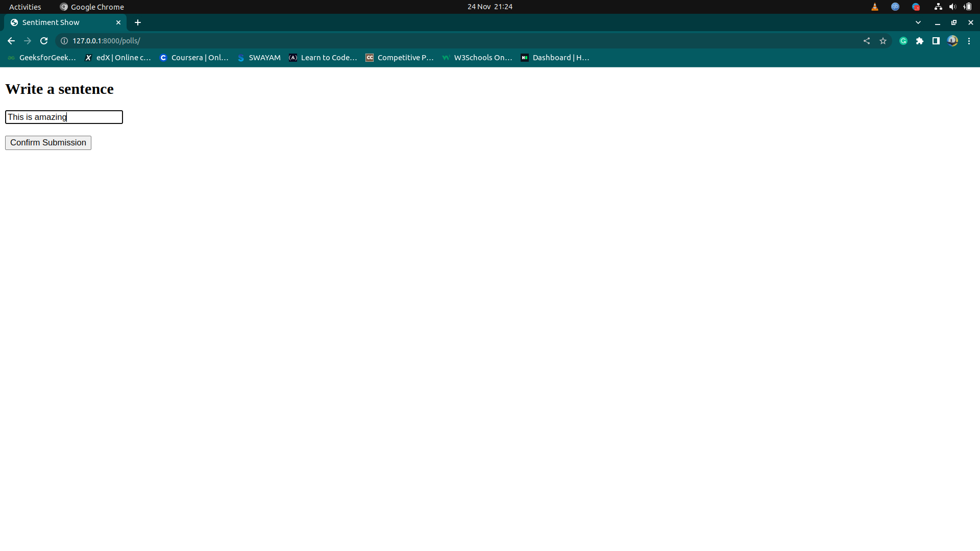Click the share icon in the address bar
This screenshot has height=551, width=980.
click(867, 41)
